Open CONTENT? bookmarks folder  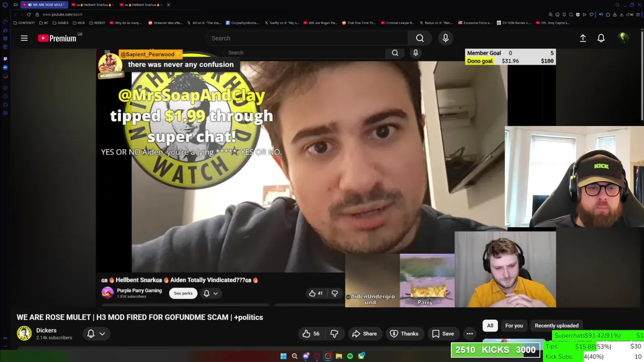coord(24,23)
